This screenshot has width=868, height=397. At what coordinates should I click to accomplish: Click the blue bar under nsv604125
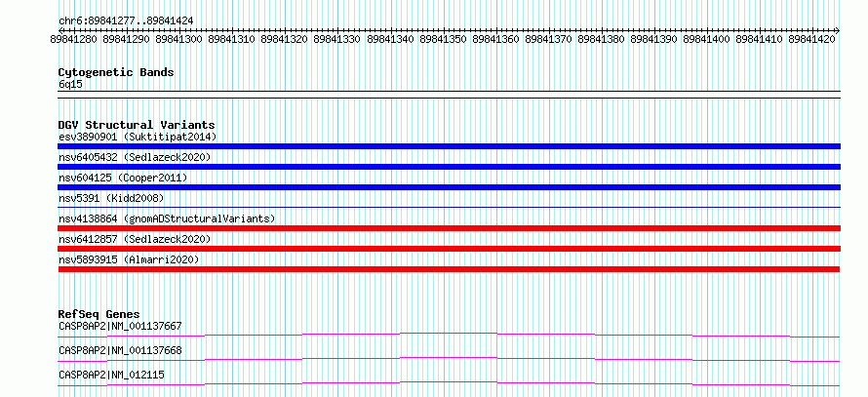(449, 187)
